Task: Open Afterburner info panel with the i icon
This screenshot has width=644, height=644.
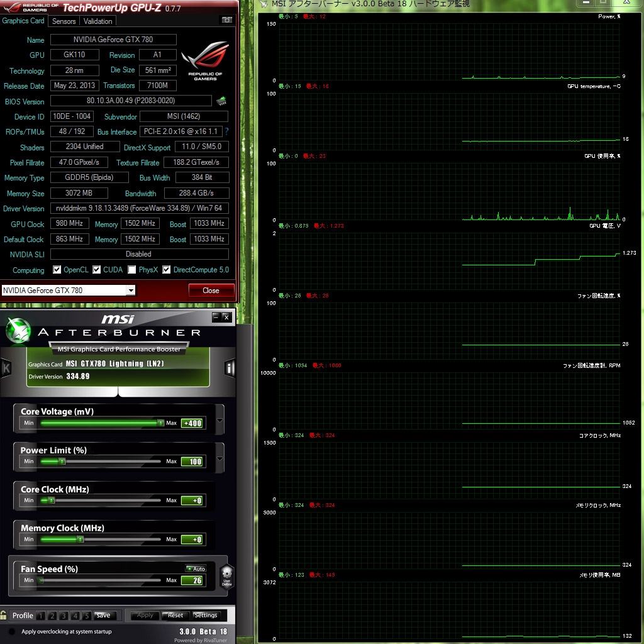Action: coord(230,367)
